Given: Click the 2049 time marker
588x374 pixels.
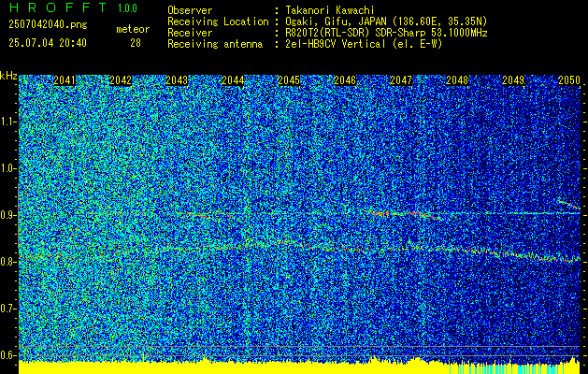Looking at the screenshot, I should point(513,80).
